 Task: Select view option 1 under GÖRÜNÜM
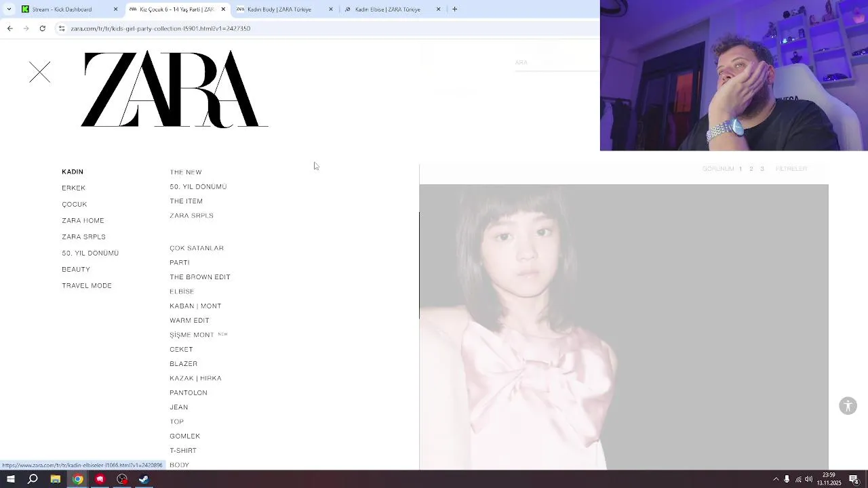pos(741,169)
